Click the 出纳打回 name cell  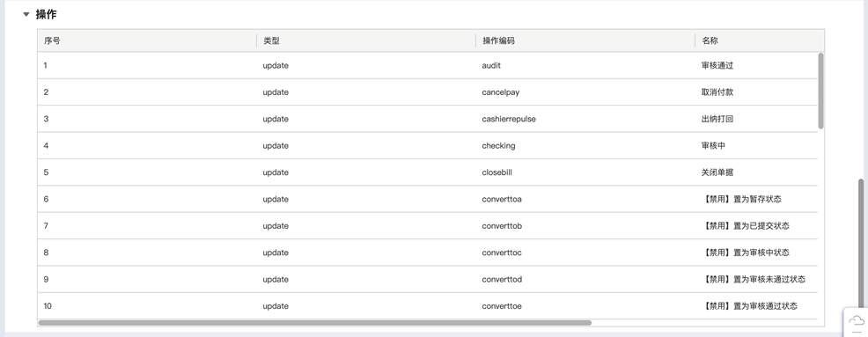(x=756, y=119)
